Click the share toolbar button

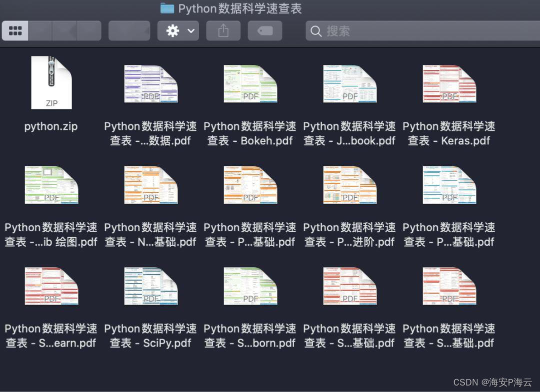(223, 30)
